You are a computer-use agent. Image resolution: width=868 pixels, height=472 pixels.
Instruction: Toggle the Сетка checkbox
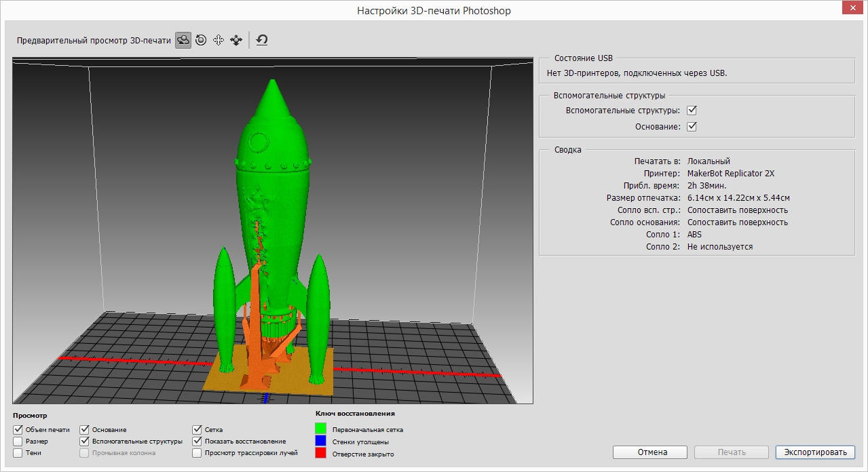(x=197, y=430)
